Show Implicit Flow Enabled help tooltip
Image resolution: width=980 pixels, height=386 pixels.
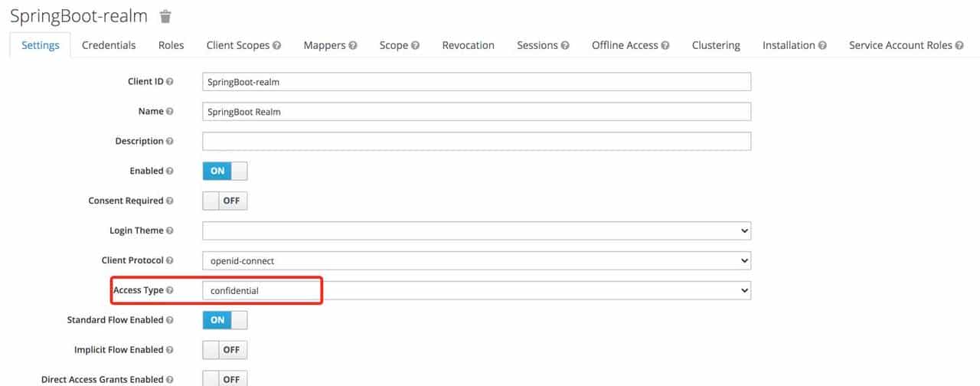[x=169, y=350]
